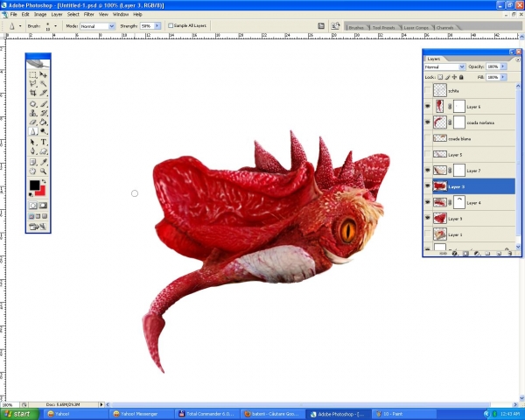Show the schita layer visibility box

(x=428, y=90)
